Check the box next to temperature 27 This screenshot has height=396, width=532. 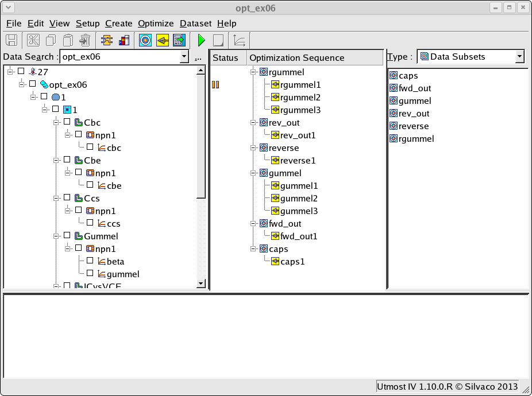21,71
